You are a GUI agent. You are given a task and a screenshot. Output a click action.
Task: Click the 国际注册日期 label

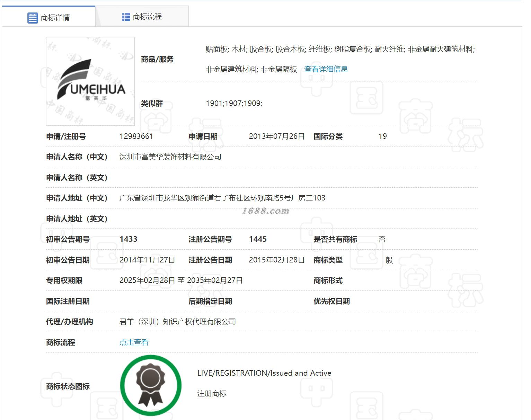point(68,301)
